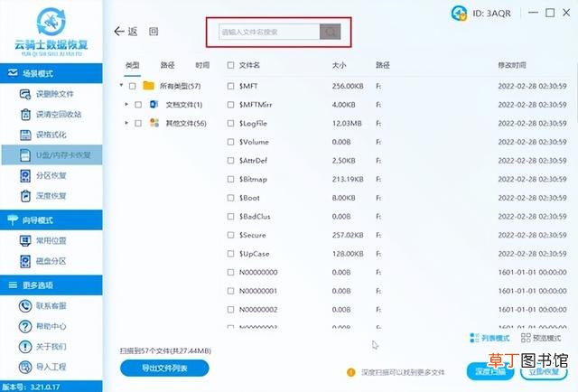The height and width of the screenshot is (392, 578).
Task: Click the file name search input
Action: pos(269,32)
